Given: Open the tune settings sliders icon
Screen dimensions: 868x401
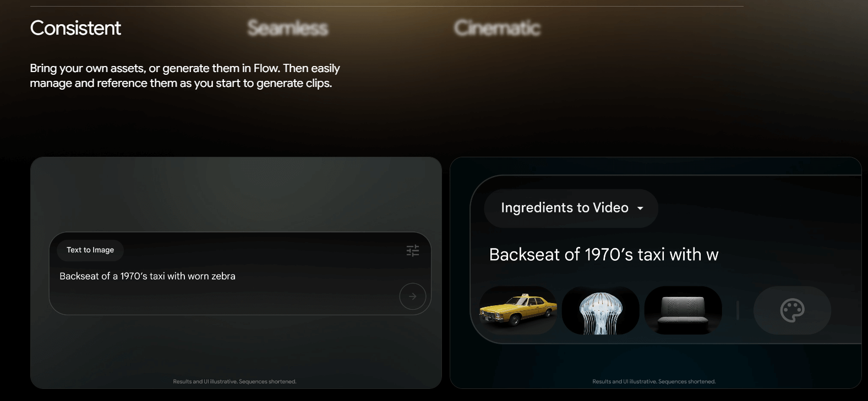Looking at the screenshot, I should pos(413,251).
